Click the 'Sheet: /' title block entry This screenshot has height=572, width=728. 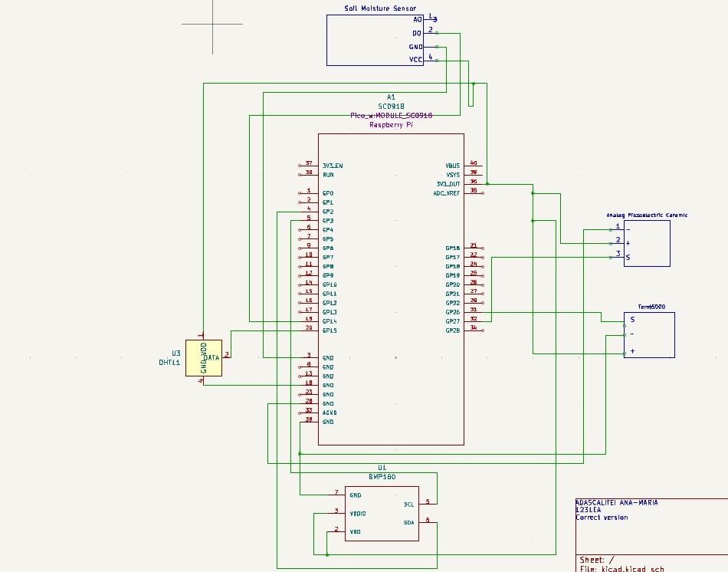[x=597, y=560]
